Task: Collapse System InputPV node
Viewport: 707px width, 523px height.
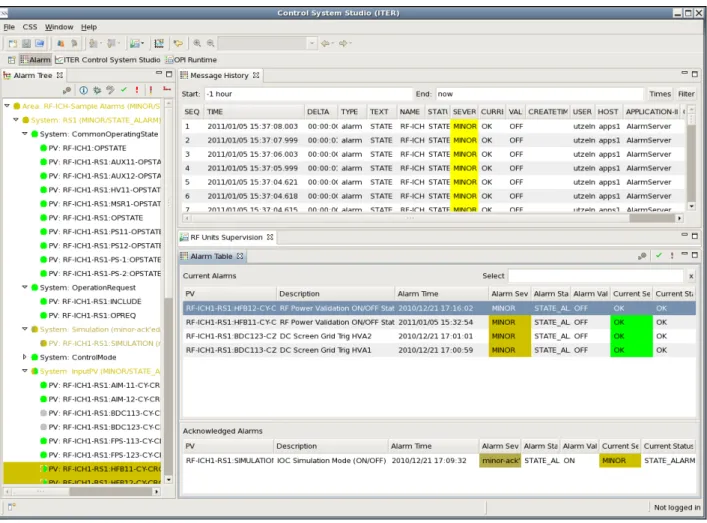Action: click(25, 371)
